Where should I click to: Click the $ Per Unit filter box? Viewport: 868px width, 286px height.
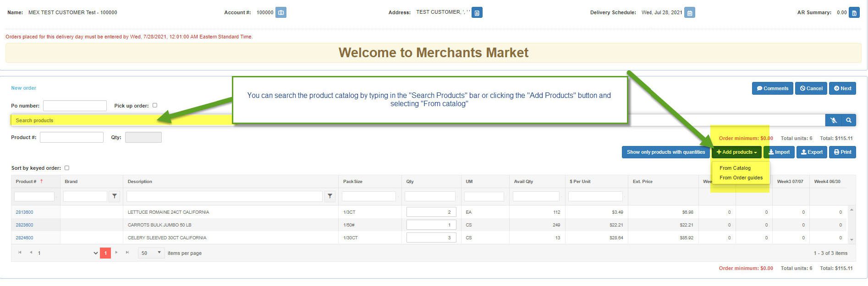[x=595, y=196]
